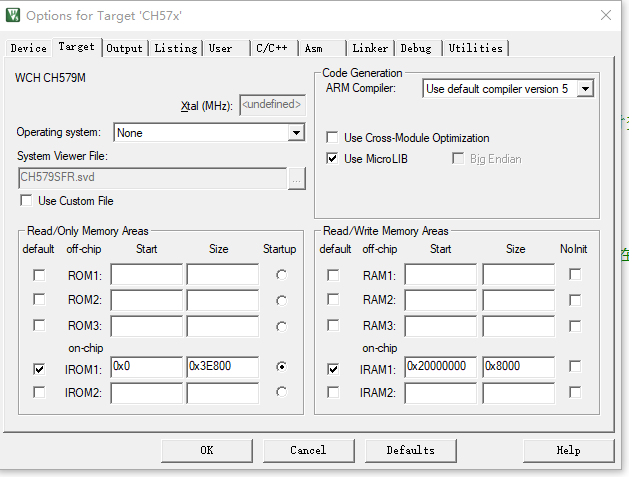Image resolution: width=629 pixels, height=477 pixels.
Task: Enable Use Cross-Module Optimization
Action: (332, 137)
